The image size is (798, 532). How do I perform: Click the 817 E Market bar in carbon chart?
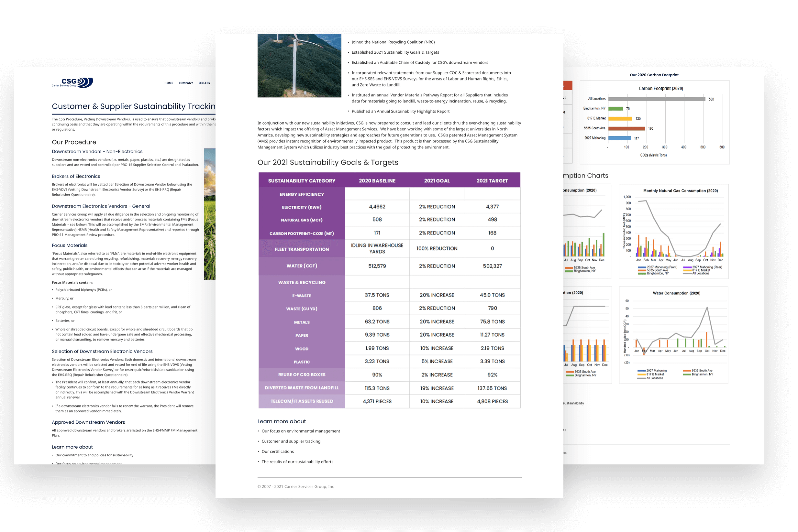(x=620, y=119)
